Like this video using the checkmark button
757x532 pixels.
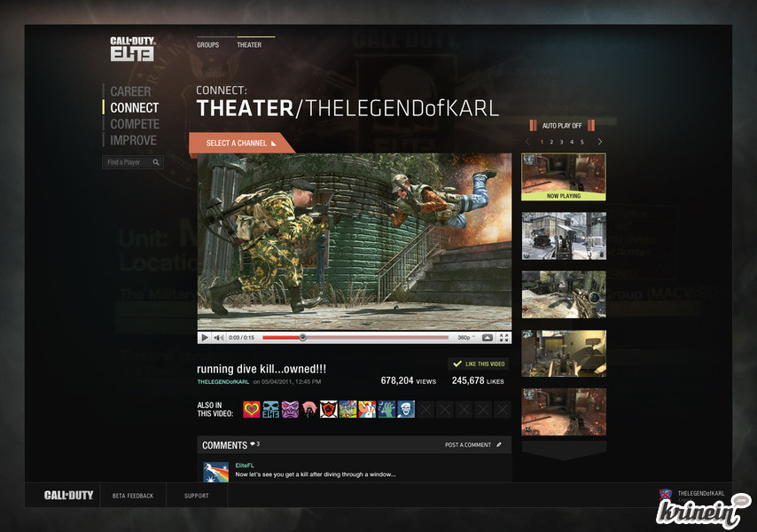479,364
